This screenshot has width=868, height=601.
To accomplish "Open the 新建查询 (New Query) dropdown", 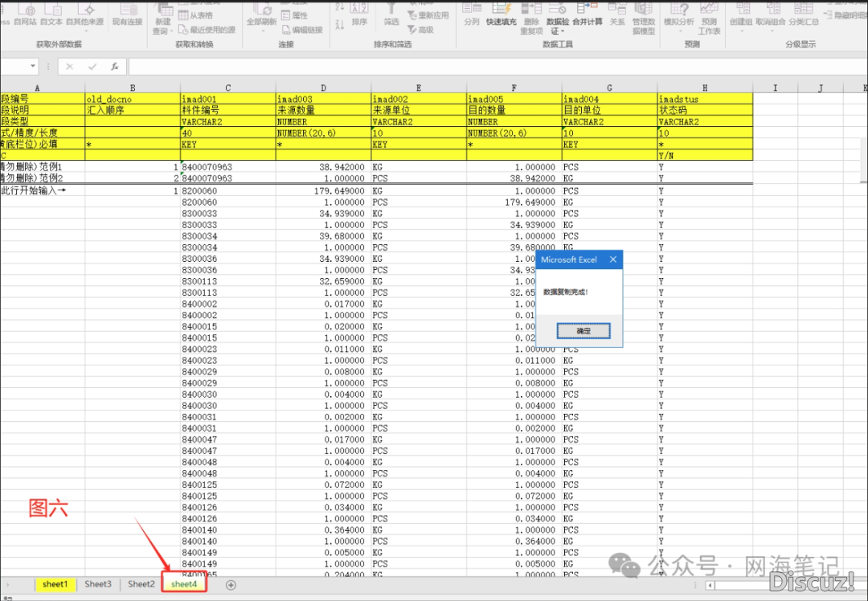I will (x=162, y=18).
